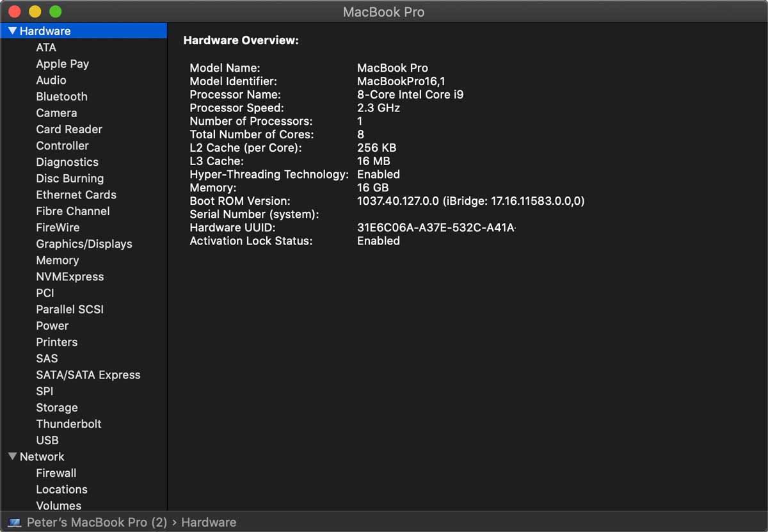The width and height of the screenshot is (768, 532).
Task: Click Peter's MacBook Pro (2) in path bar
Action: (97, 522)
